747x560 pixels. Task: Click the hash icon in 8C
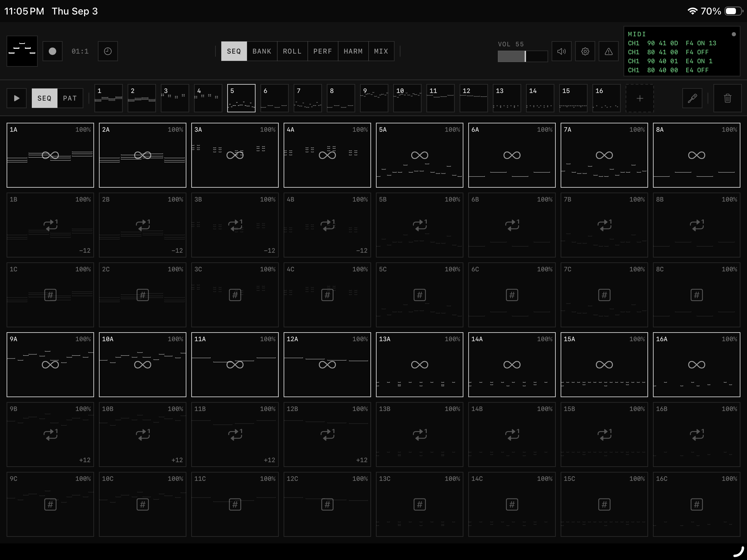pos(697,295)
